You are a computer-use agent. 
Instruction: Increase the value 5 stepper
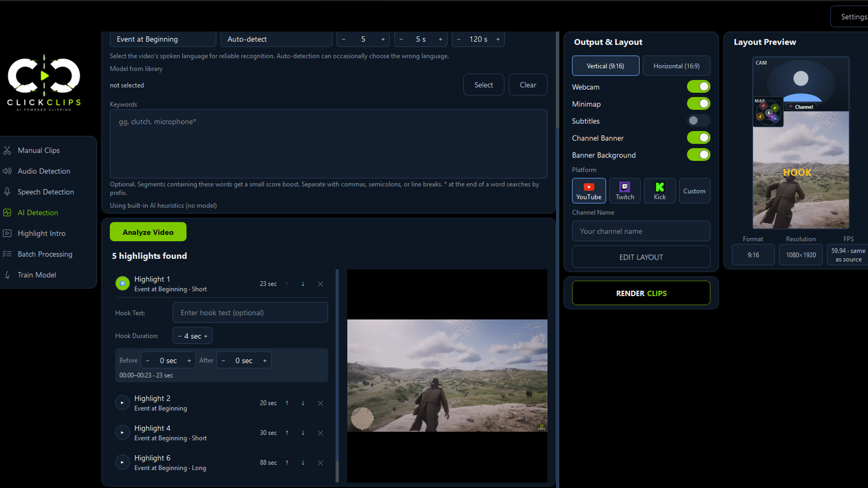[383, 39]
